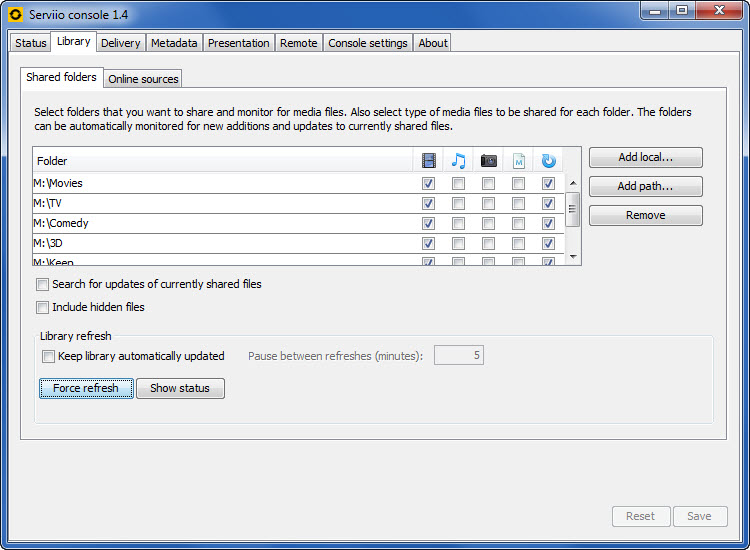Click the video film strip column icon

point(428,160)
